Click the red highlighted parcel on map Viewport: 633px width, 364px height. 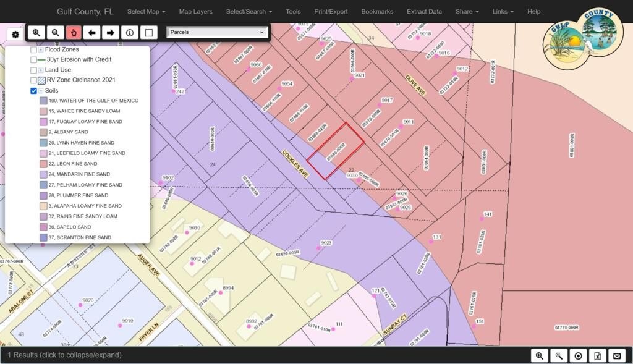pyautogui.click(x=336, y=151)
